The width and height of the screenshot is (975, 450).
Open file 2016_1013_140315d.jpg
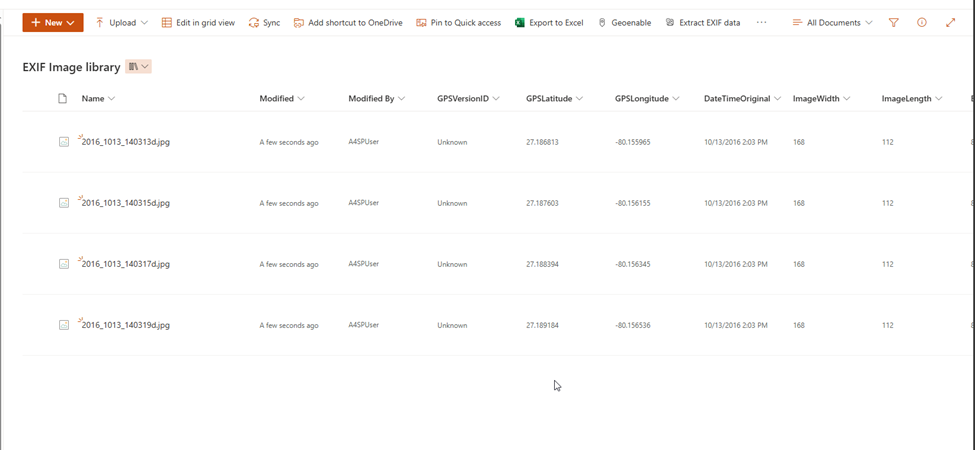[x=126, y=203]
